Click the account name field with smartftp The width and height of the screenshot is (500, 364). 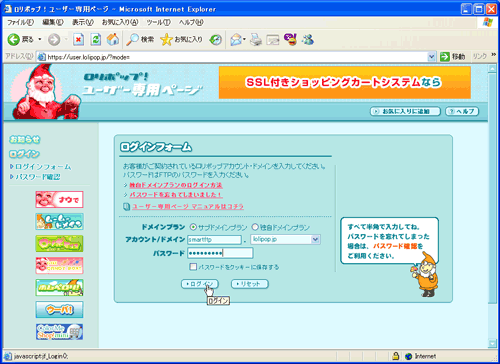point(214,239)
